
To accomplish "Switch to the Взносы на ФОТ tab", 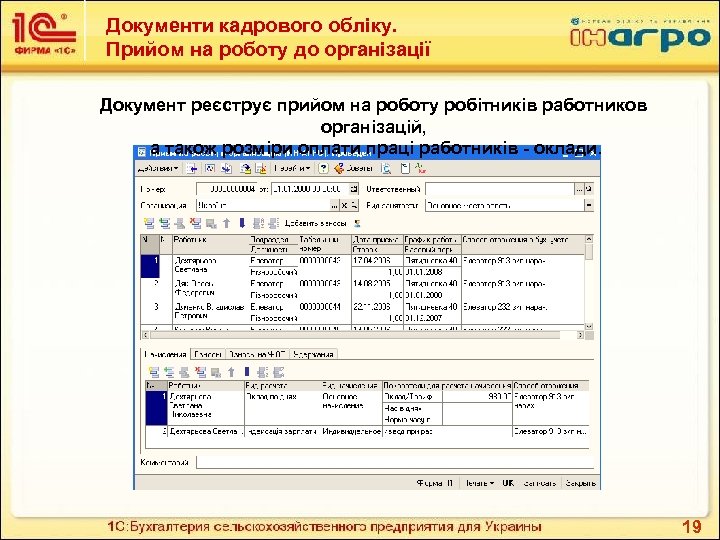I will [258, 354].
